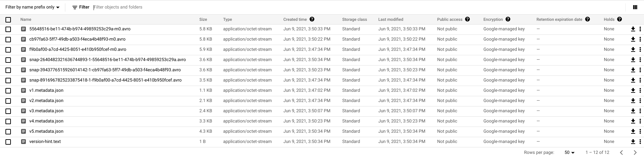
Task: Sort by the Name column header
Action: (26, 19)
